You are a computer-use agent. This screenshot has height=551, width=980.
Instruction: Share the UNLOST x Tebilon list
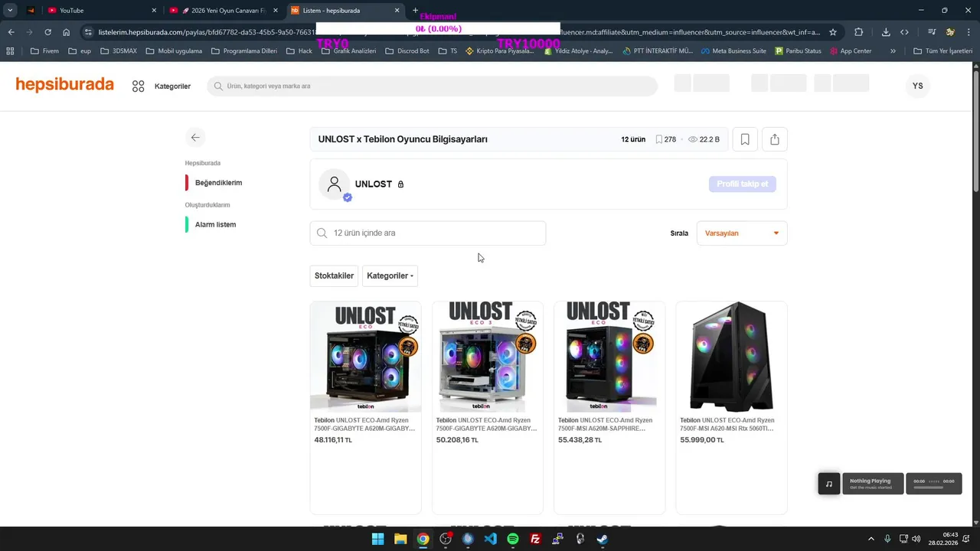tap(775, 139)
